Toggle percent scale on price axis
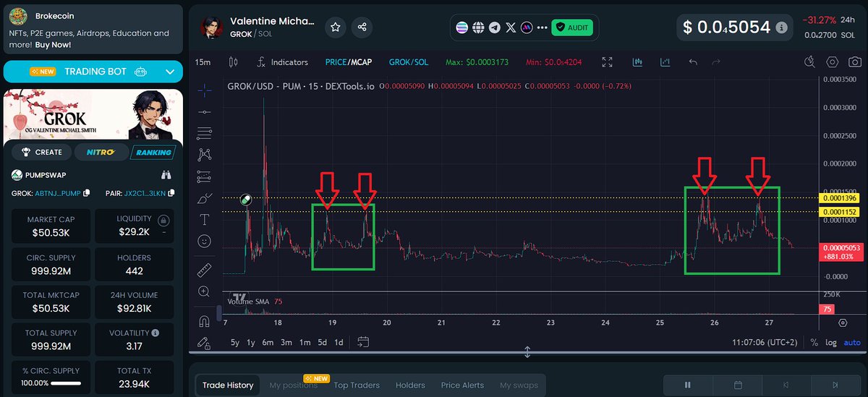The image size is (868, 397). pyautogui.click(x=814, y=343)
